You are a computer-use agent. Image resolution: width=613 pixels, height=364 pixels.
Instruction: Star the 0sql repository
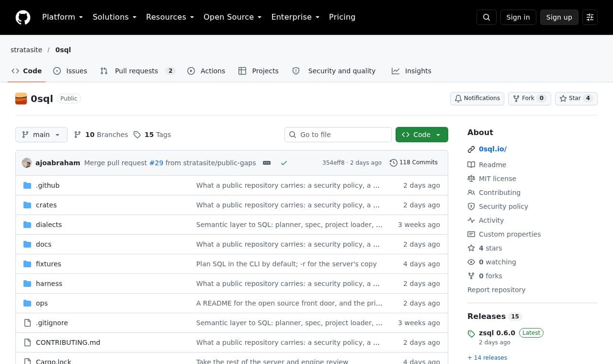tap(576, 98)
